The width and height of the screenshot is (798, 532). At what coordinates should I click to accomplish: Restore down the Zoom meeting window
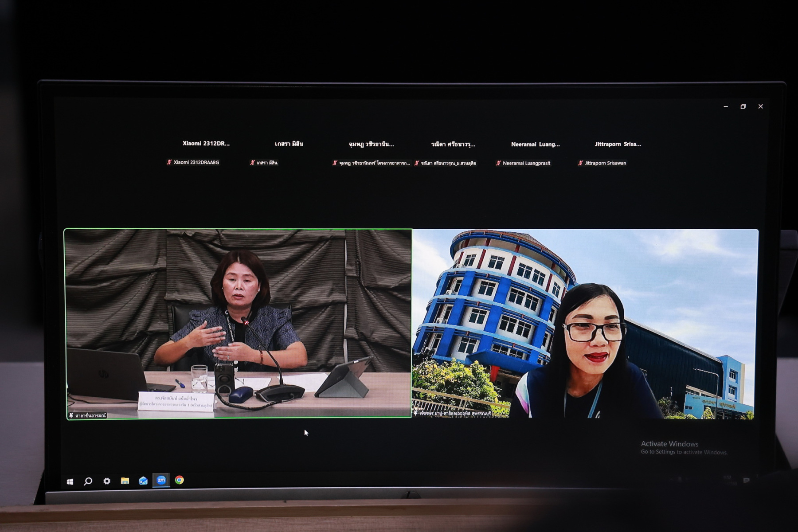click(743, 106)
